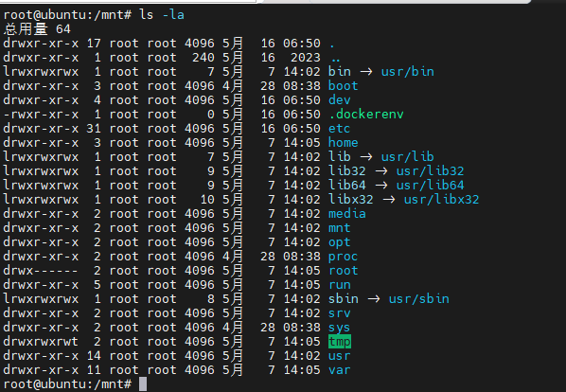This screenshot has width=566, height=392.
Task: Click the media directory name
Action: click(x=347, y=214)
